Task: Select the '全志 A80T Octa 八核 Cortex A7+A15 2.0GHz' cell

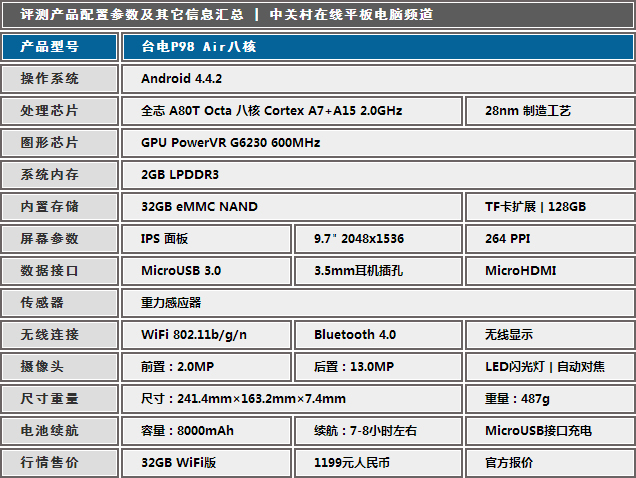Action: coord(292,111)
